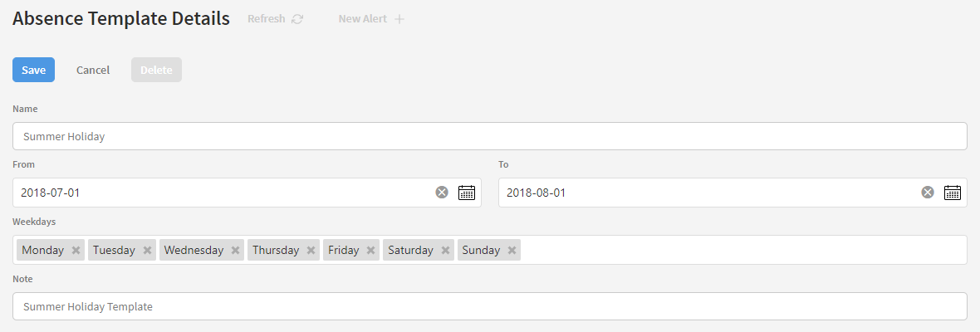Open the From date calendar picker

(467, 193)
